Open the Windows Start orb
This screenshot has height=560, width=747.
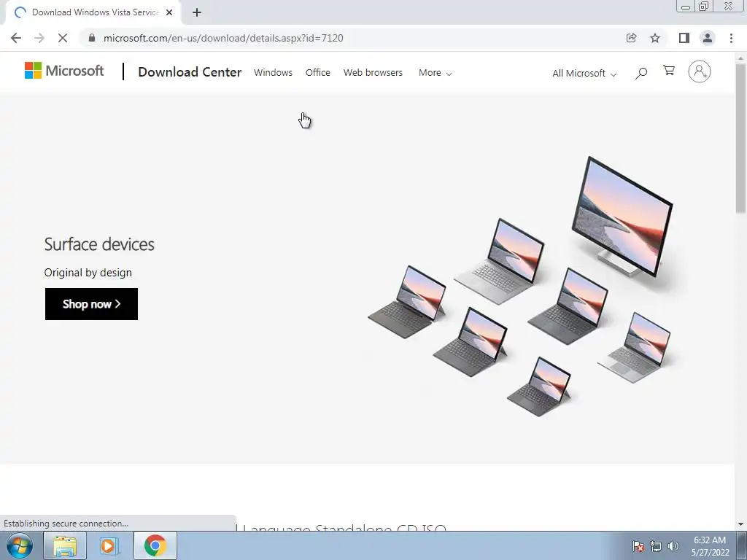tap(20, 545)
